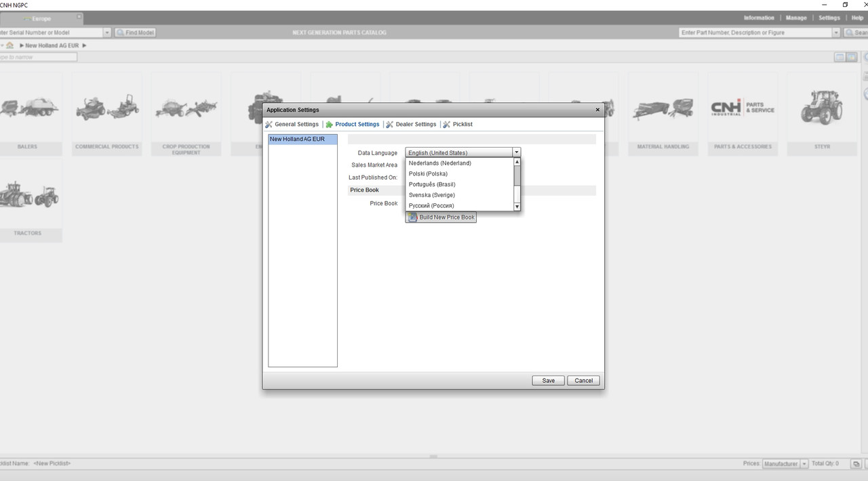This screenshot has width=868, height=481.
Task: Click language list scroll down arrow
Action: (517, 207)
